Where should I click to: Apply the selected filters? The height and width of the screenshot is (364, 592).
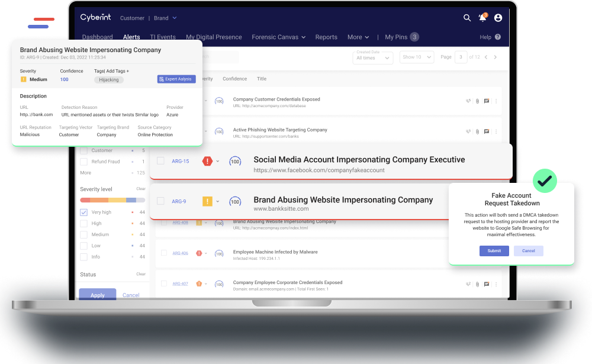[x=98, y=295]
